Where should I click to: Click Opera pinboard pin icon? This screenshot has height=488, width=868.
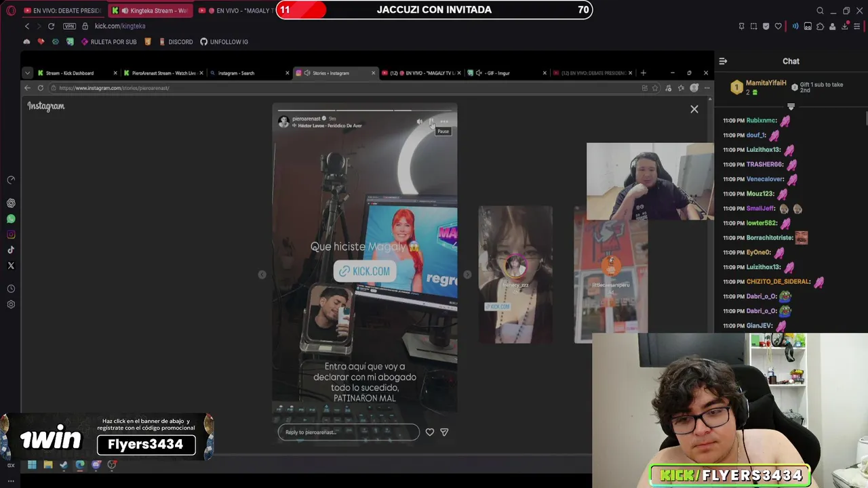(x=741, y=26)
